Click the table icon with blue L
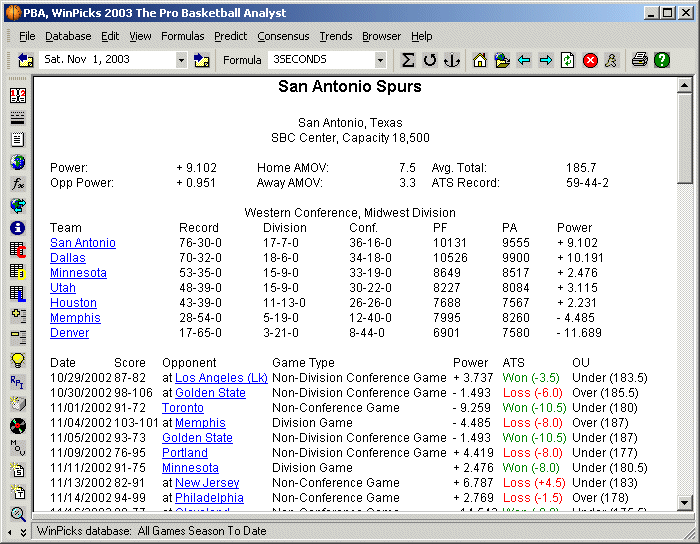This screenshot has width=700, height=544. pos(18,294)
